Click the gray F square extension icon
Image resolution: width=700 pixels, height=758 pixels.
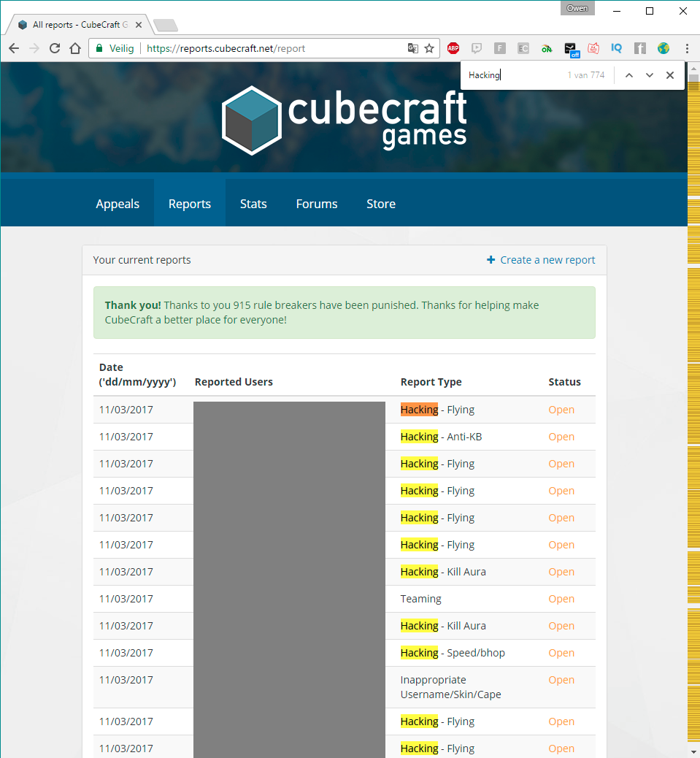click(500, 48)
